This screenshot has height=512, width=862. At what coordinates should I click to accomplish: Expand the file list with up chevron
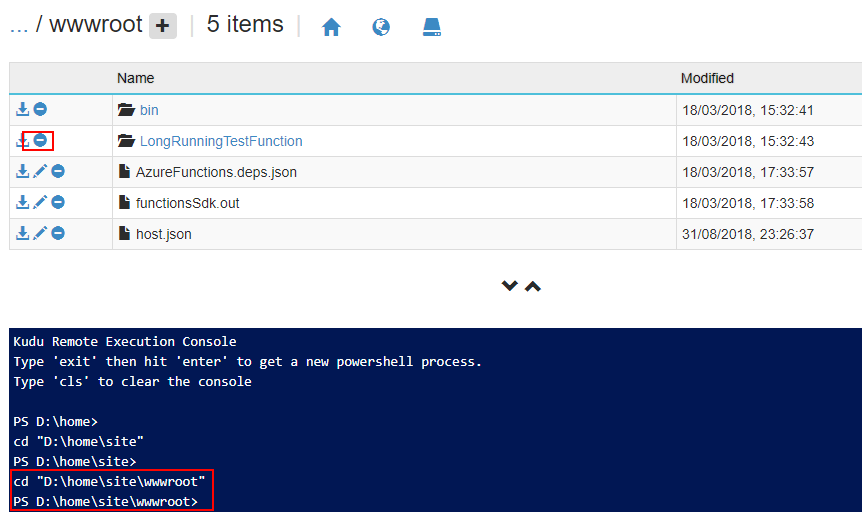coord(533,286)
